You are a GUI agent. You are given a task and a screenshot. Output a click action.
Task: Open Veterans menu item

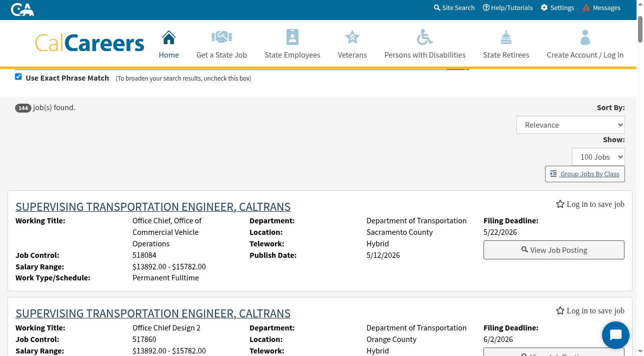click(x=352, y=55)
